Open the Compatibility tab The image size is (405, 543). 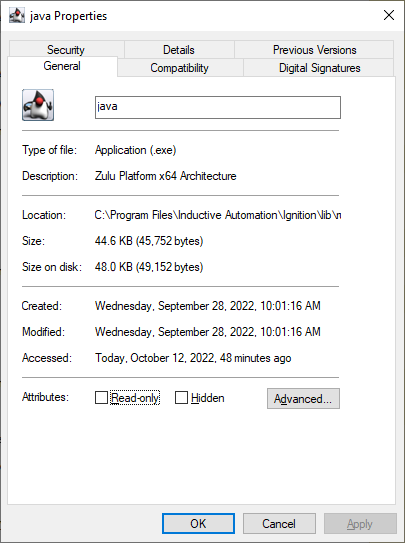pos(180,68)
